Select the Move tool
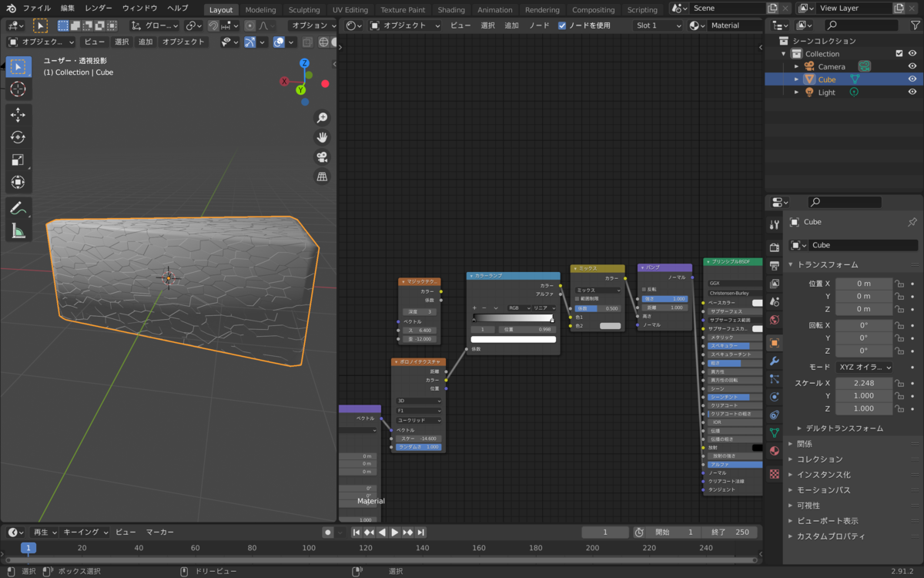 point(18,115)
